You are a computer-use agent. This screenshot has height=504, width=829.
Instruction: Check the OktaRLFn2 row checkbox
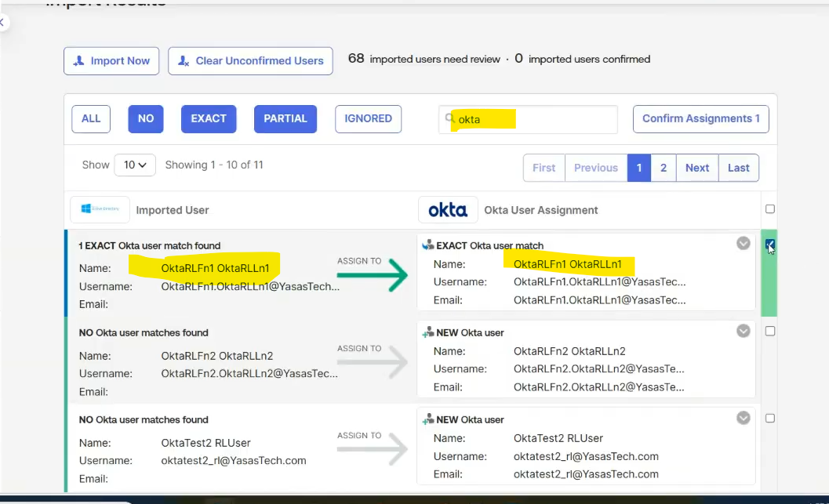769,332
